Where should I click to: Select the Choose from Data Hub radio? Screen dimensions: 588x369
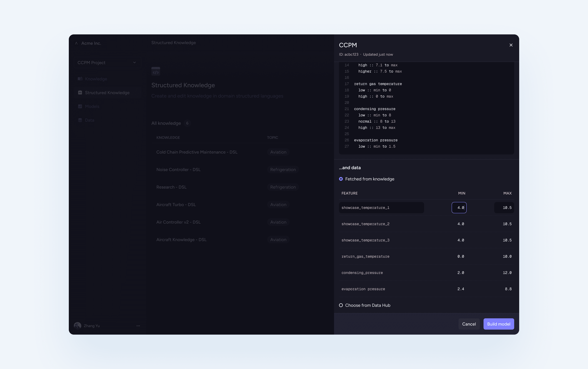coord(341,305)
